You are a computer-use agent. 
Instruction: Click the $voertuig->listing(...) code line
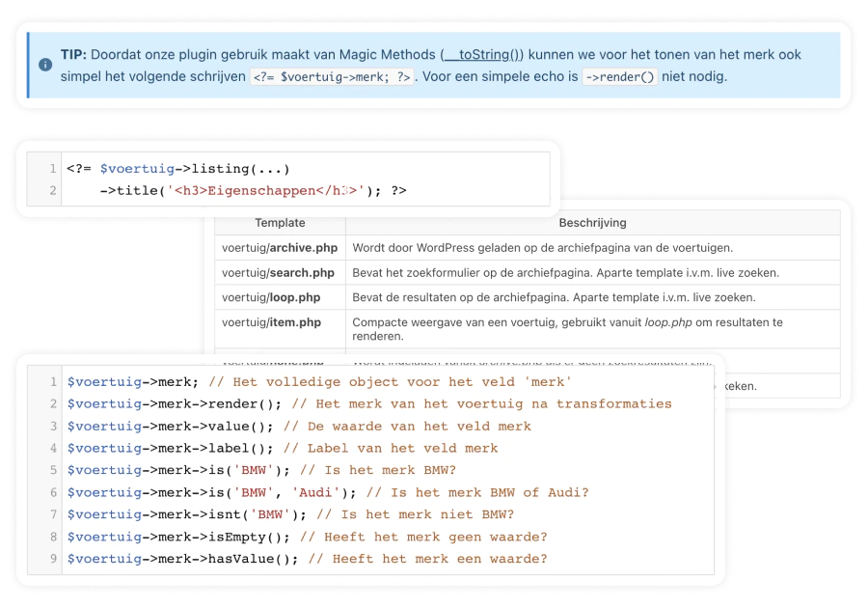click(178, 169)
